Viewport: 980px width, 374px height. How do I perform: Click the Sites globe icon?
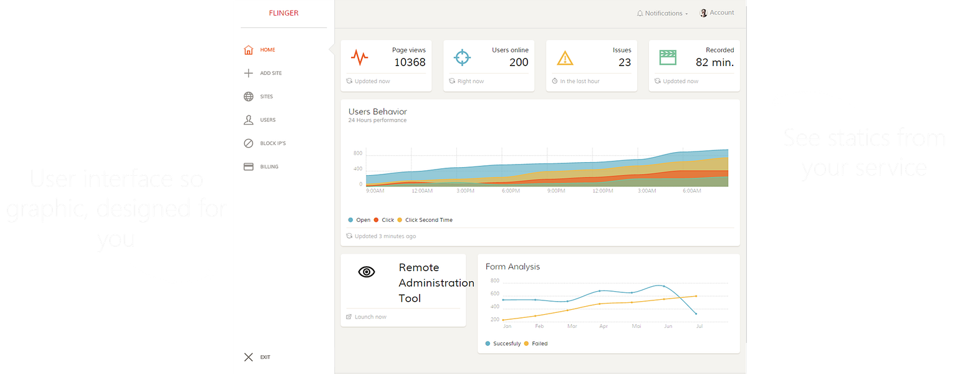point(248,97)
